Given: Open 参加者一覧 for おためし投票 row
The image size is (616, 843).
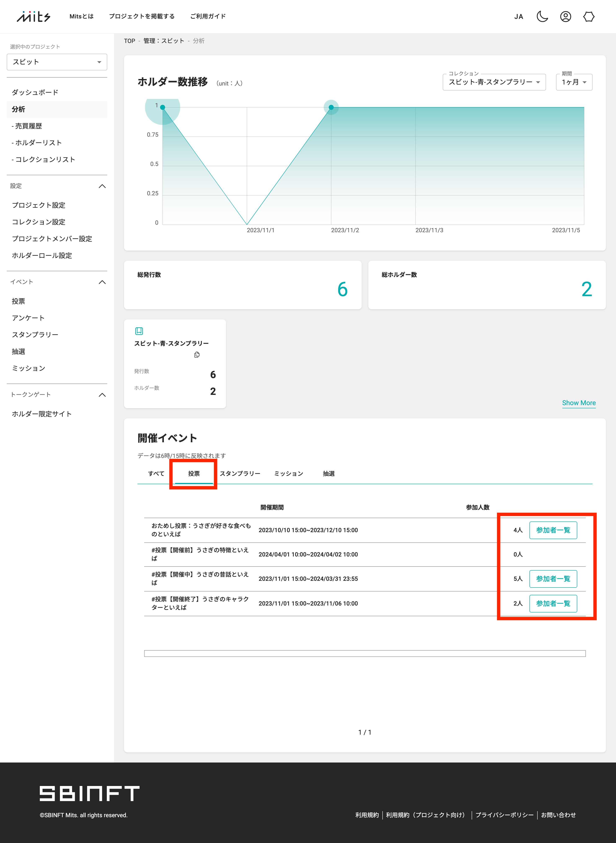Looking at the screenshot, I should [x=553, y=530].
